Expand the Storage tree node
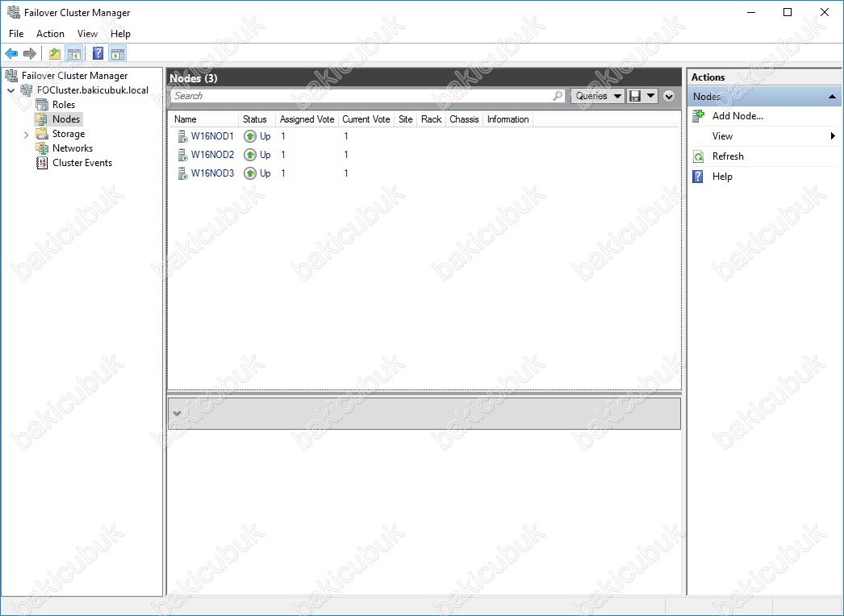Viewport: 844px width, 616px height. (26, 135)
